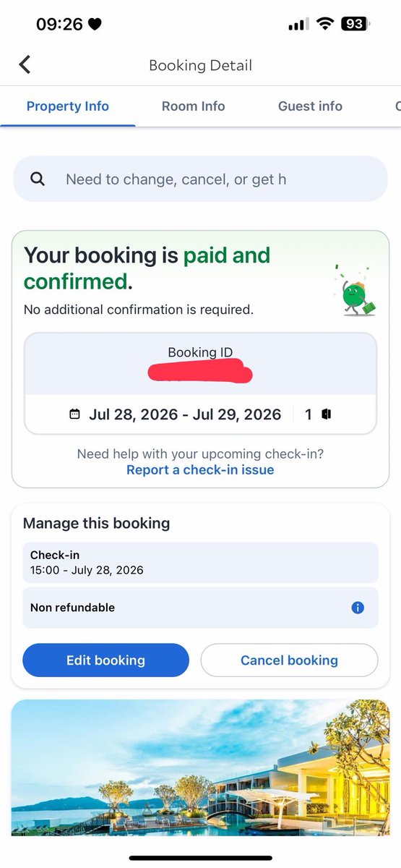Tap the search magnifier icon
This screenshot has width=401, height=868.
[38, 179]
